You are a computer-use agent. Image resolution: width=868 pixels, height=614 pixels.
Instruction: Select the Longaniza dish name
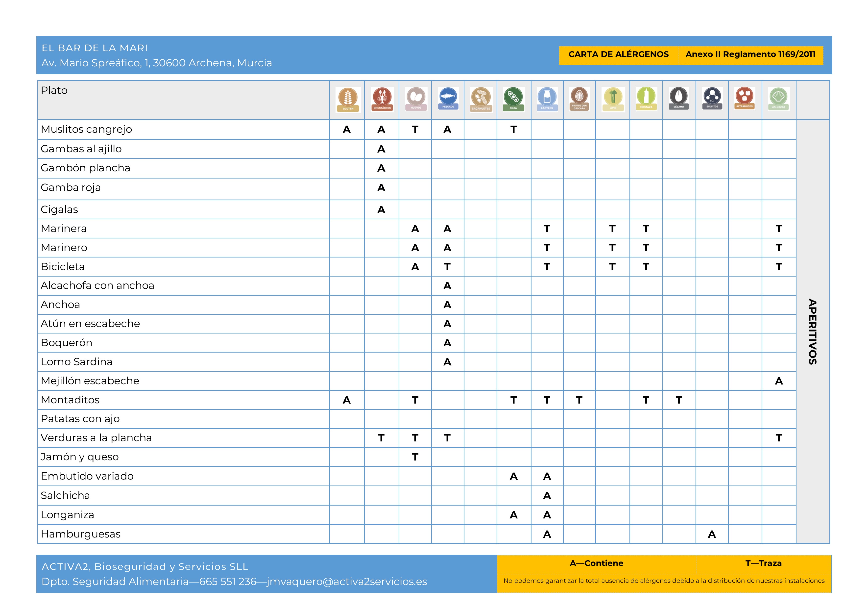[68, 515]
